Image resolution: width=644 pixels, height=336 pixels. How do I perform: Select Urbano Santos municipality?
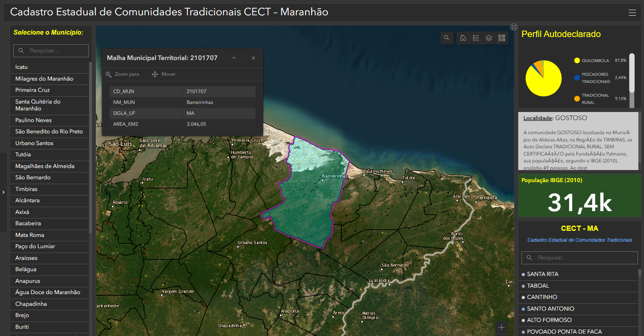point(49,143)
